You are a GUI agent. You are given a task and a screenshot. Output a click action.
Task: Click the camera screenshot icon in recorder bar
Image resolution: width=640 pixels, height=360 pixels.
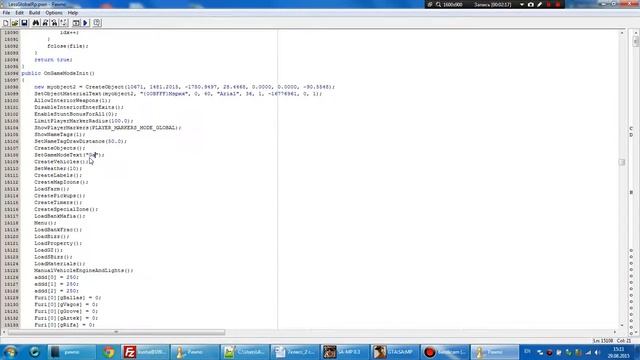(531, 4)
